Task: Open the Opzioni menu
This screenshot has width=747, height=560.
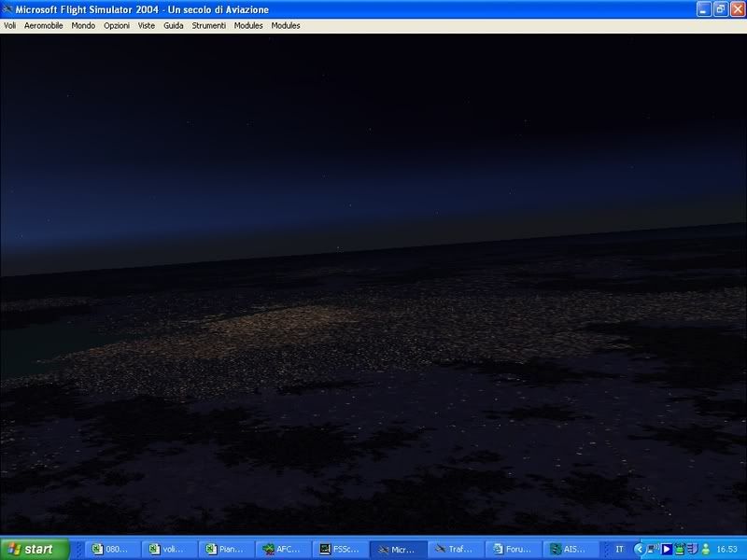Action: [117, 26]
